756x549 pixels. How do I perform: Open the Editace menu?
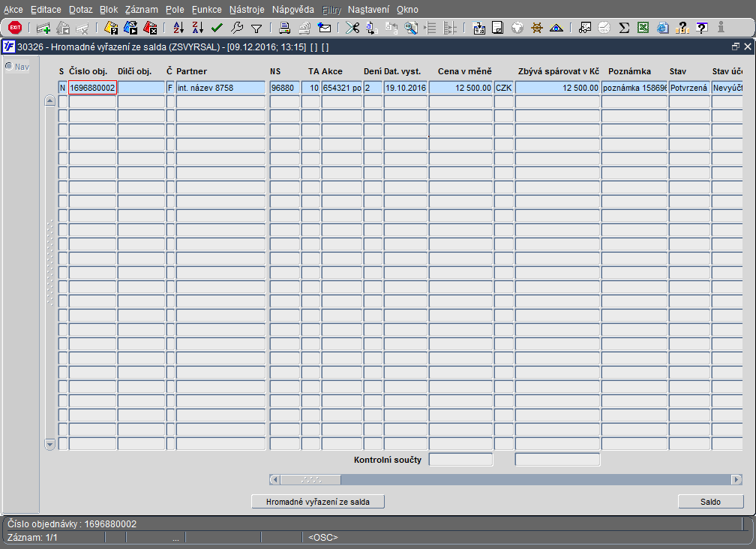[46, 10]
